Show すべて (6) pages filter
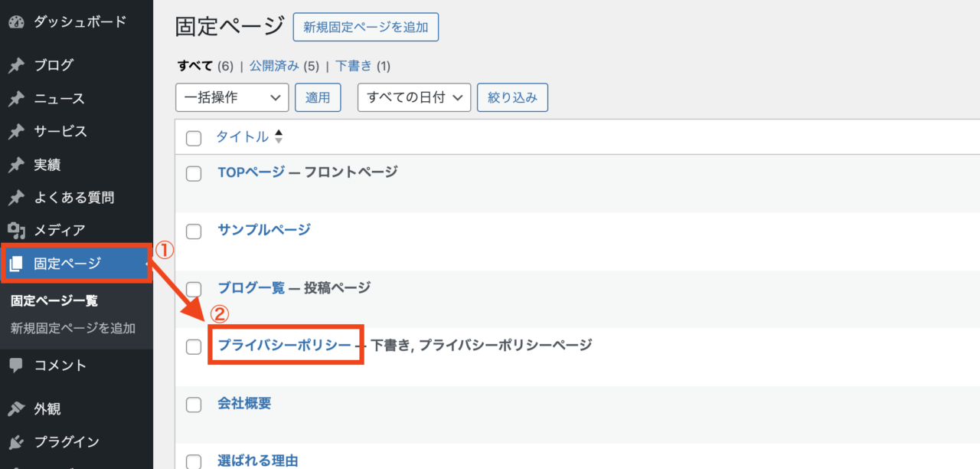The height and width of the screenshot is (469, 980). coord(205,66)
